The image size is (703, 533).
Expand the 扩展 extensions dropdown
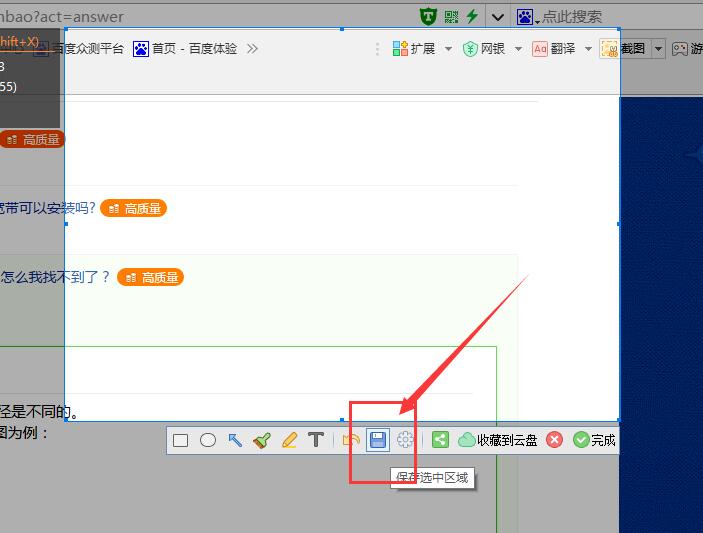coord(448,49)
